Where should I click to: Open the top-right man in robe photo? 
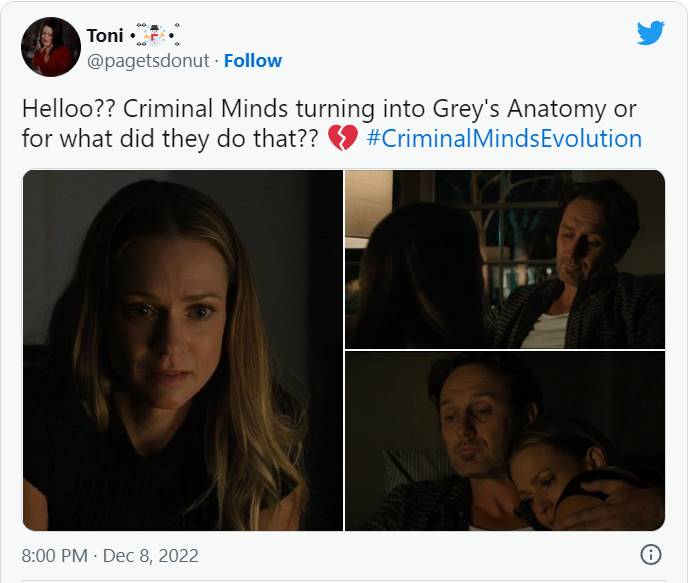(x=505, y=259)
